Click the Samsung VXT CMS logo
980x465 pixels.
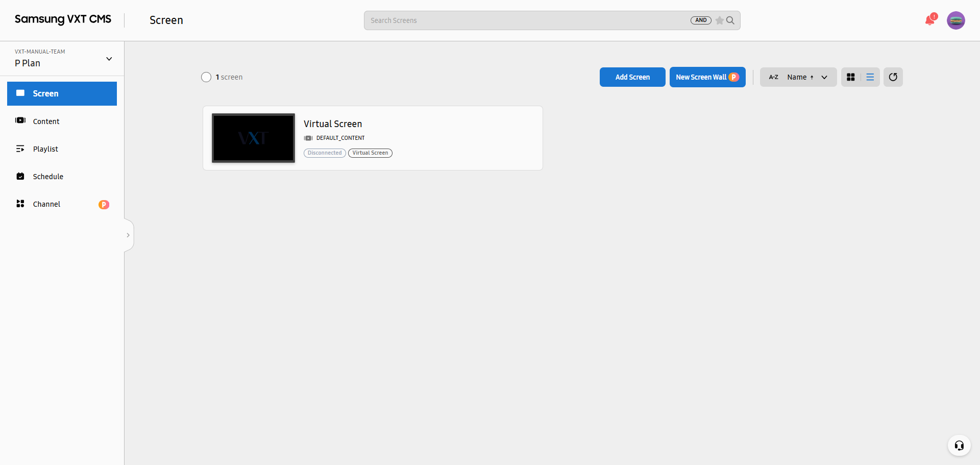click(63, 19)
